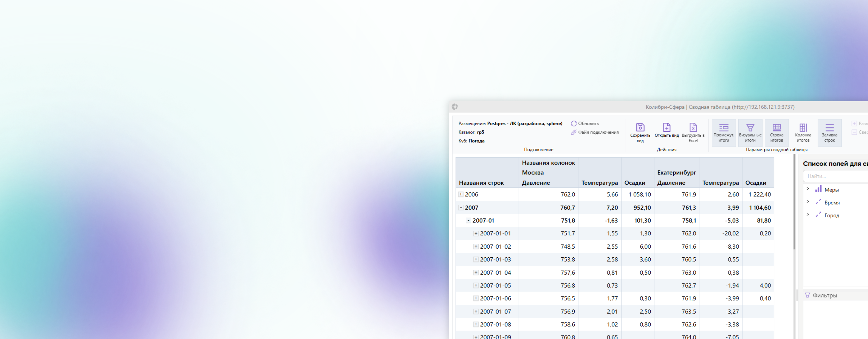Expand the 2007-01-01 row
The width and height of the screenshot is (868, 339).
476,233
